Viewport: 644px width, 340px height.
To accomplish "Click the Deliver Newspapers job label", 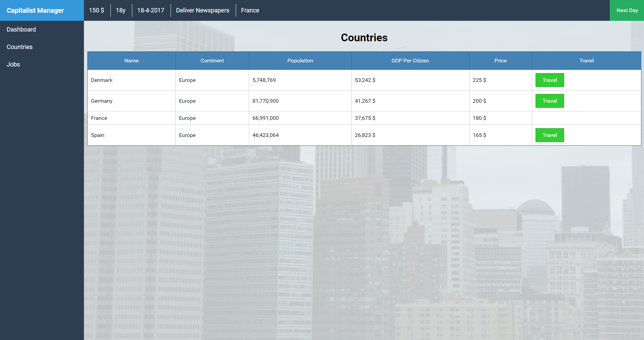I will [x=203, y=10].
